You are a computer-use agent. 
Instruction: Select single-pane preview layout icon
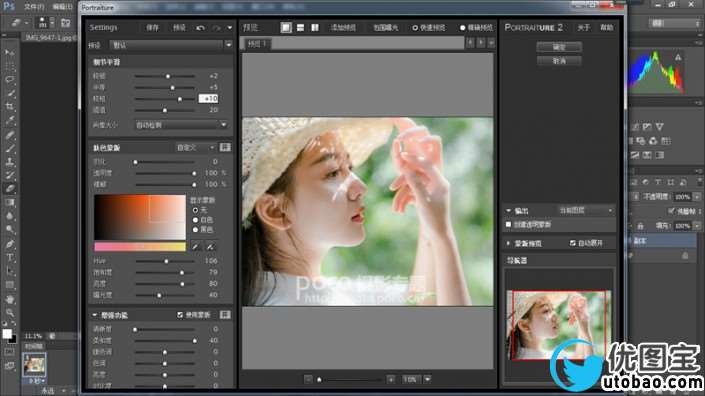point(286,27)
